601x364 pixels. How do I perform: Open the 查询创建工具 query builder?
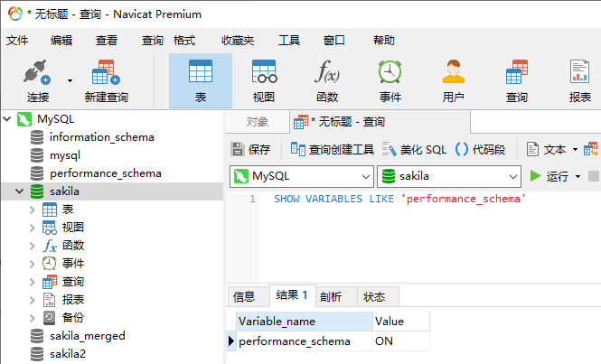pyautogui.click(x=333, y=149)
